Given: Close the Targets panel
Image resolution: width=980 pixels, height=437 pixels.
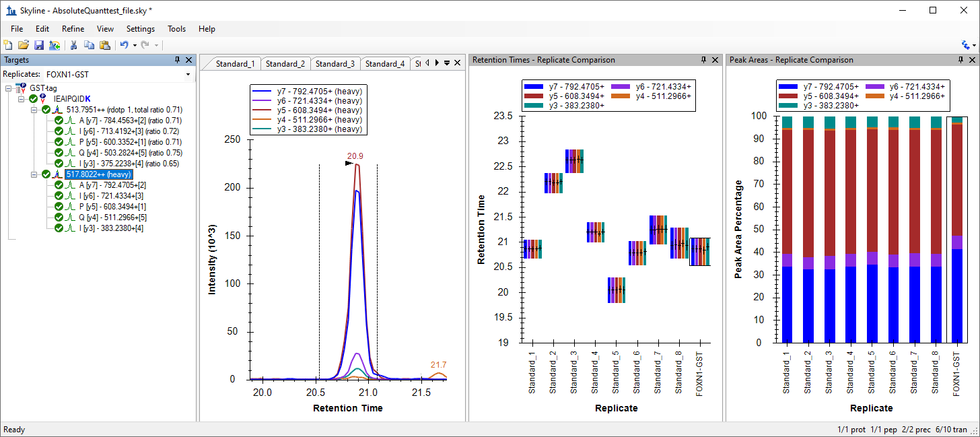Looking at the screenshot, I should (189, 60).
